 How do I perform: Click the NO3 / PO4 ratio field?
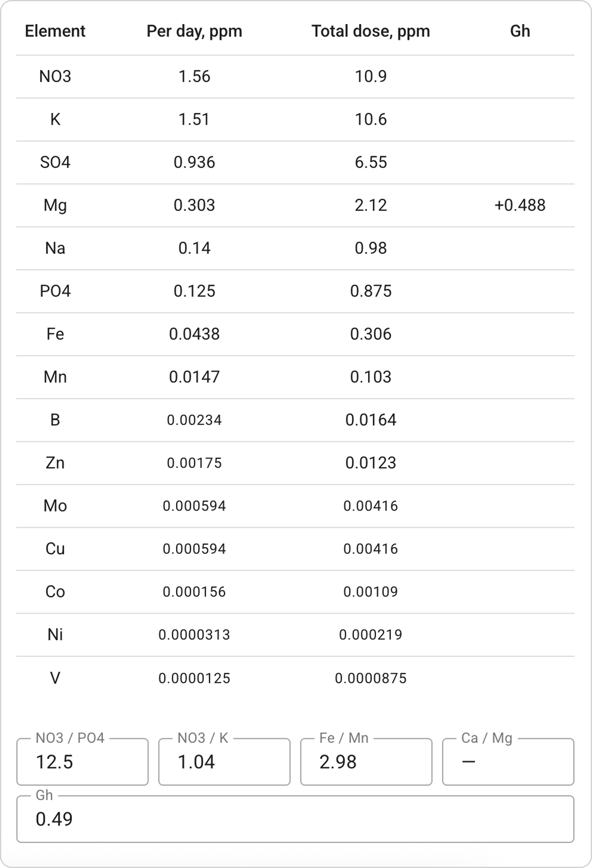(82, 762)
